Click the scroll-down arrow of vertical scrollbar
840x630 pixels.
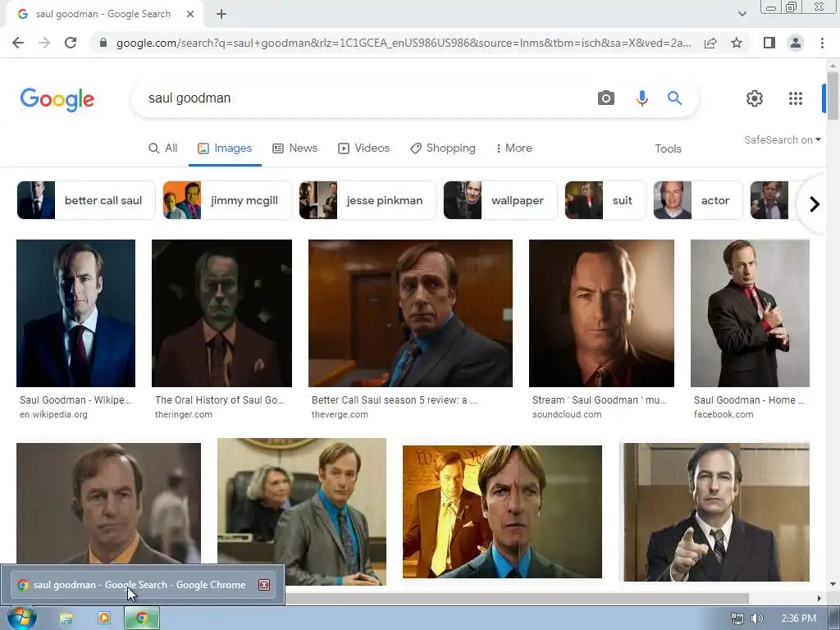coord(833,584)
